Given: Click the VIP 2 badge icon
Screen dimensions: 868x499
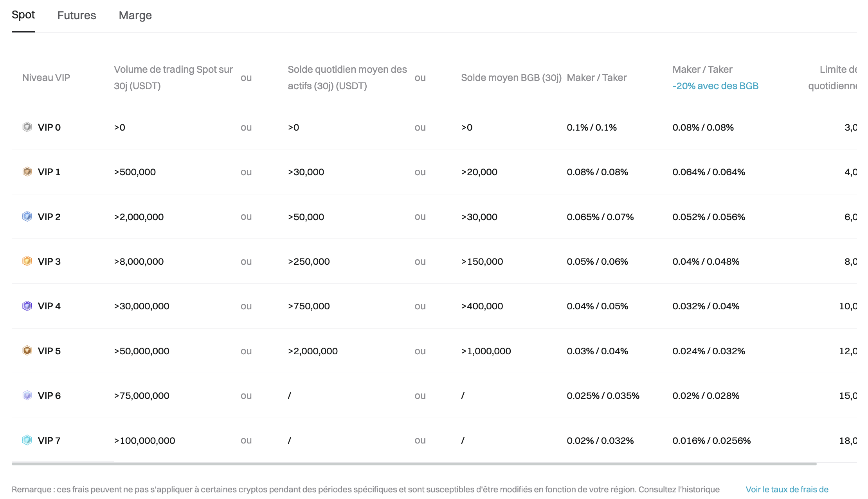Looking at the screenshot, I should (x=27, y=217).
